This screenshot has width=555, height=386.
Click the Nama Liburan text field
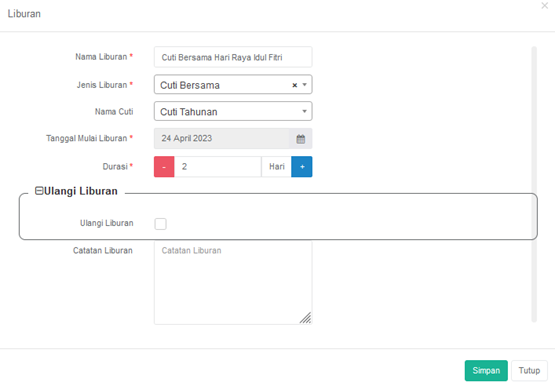pyautogui.click(x=233, y=57)
